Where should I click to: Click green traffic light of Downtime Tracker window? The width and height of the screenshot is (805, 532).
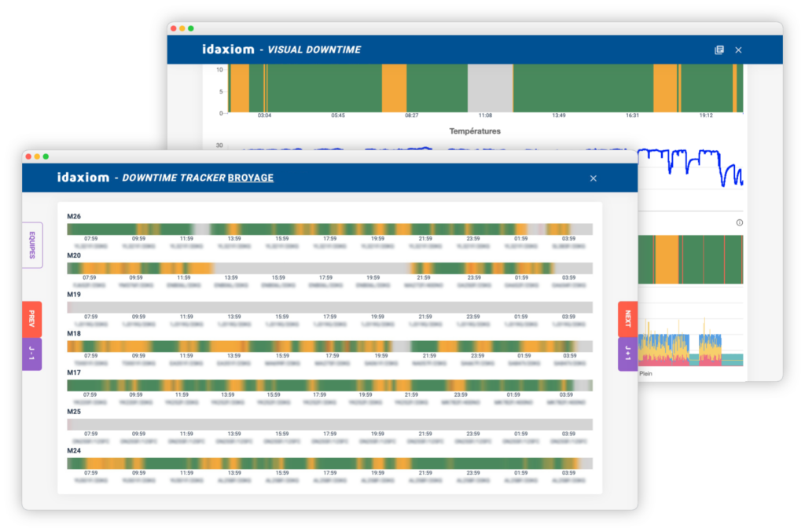[x=46, y=156]
